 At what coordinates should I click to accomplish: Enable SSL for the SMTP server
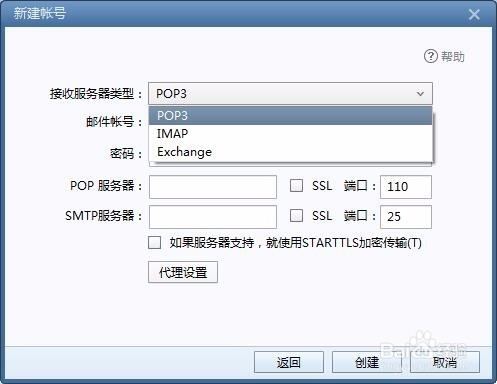[x=296, y=216]
